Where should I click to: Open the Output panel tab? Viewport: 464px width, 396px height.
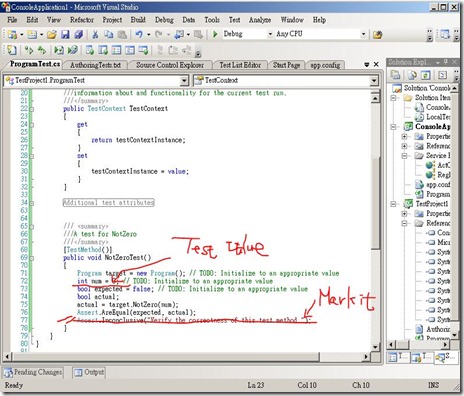coord(89,372)
